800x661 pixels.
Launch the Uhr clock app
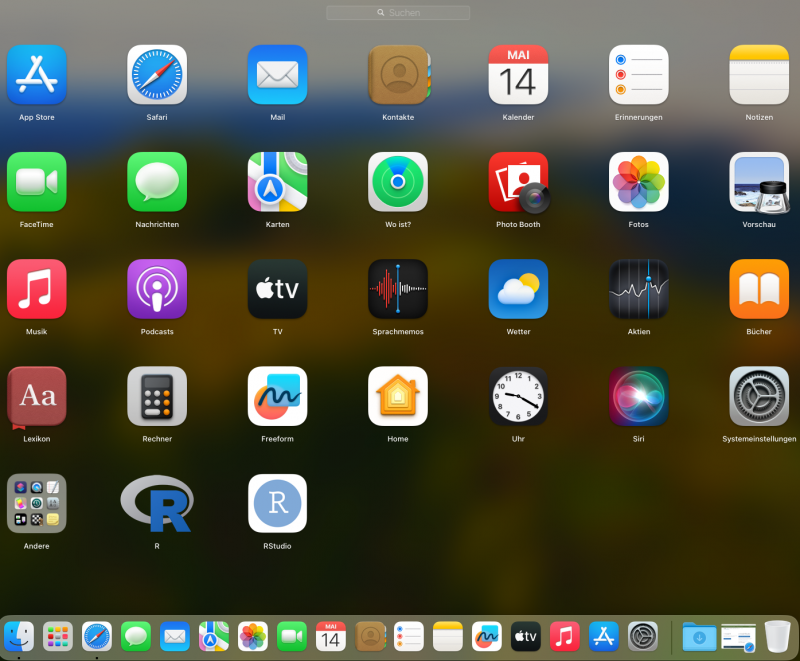point(518,396)
